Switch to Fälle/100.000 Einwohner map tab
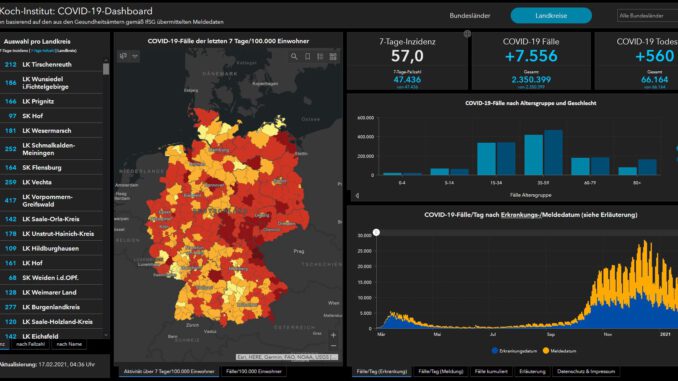The image size is (678, 381). click(x=254, y=371)
